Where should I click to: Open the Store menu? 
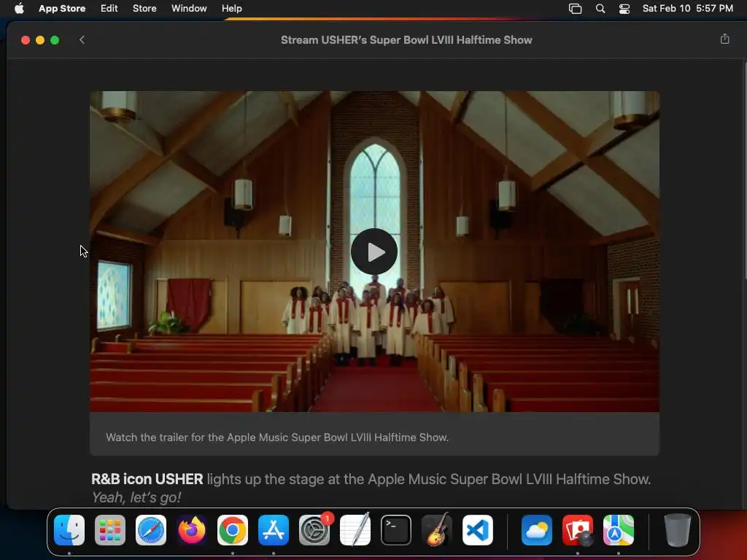(144, 9)
